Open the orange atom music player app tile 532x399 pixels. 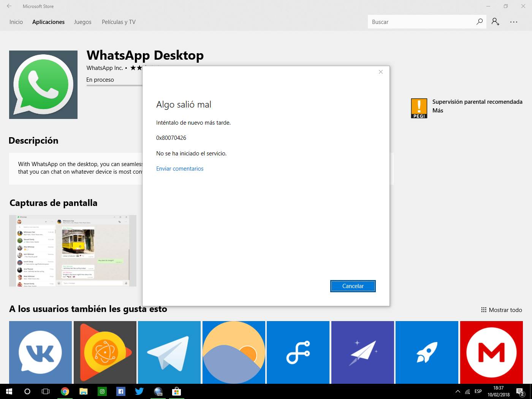pyautogui.click(x=105, y=353)
